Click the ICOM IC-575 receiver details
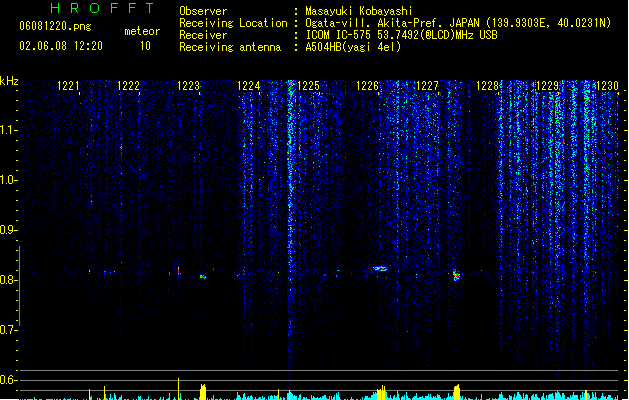Screen dimensions: 629x400 (401, 35)
